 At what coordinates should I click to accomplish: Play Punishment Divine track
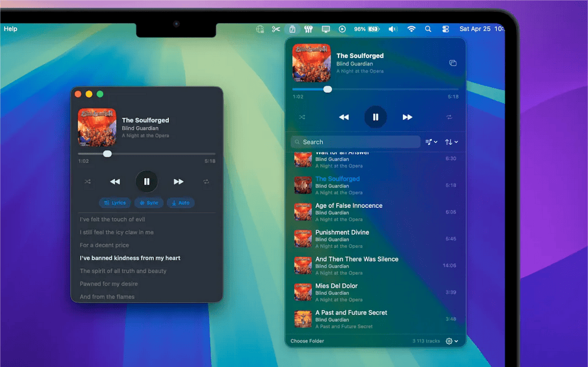point(375,239)
